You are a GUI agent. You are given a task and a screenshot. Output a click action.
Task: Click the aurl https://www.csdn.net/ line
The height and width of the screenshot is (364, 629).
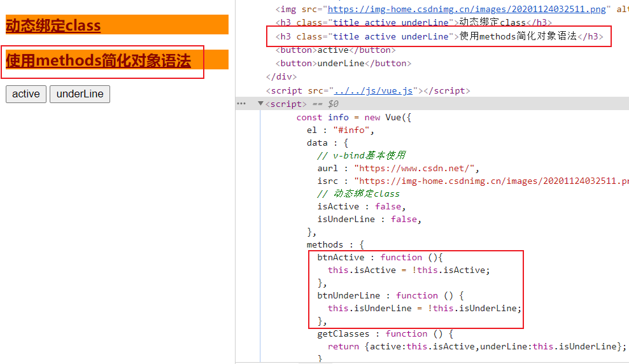[399, 169]
